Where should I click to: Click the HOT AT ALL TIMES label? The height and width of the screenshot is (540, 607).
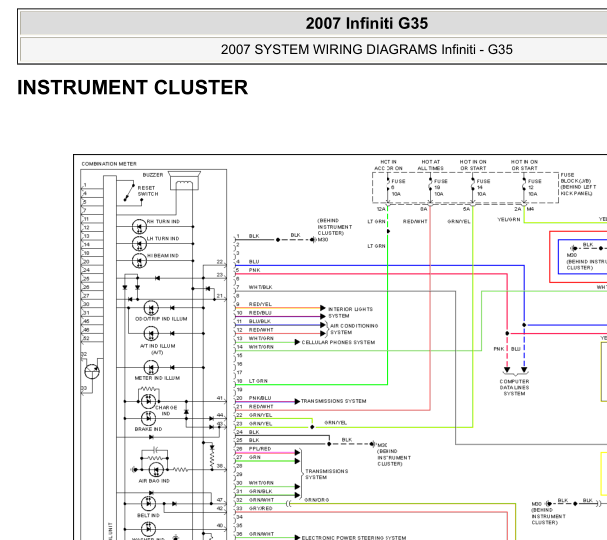[430, 165]
